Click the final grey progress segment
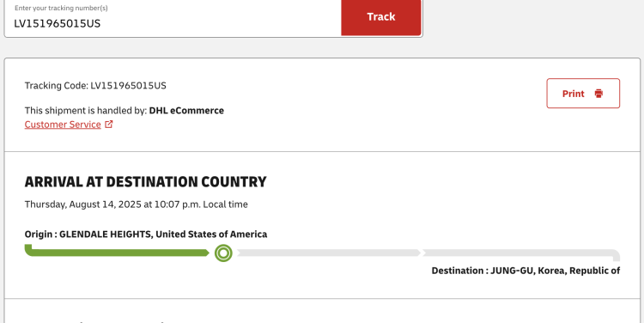 pyautogui.click(x=518, y=253)
